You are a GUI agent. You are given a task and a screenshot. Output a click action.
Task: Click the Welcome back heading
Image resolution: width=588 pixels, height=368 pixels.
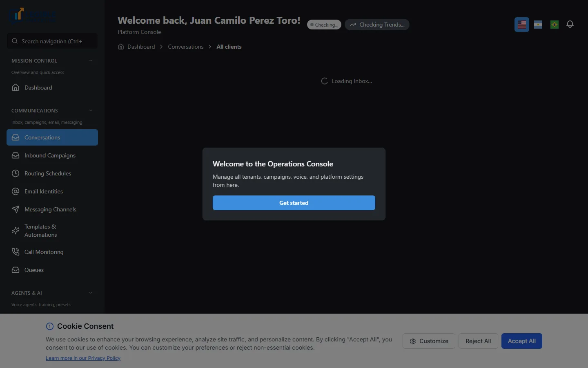(209, 20)
